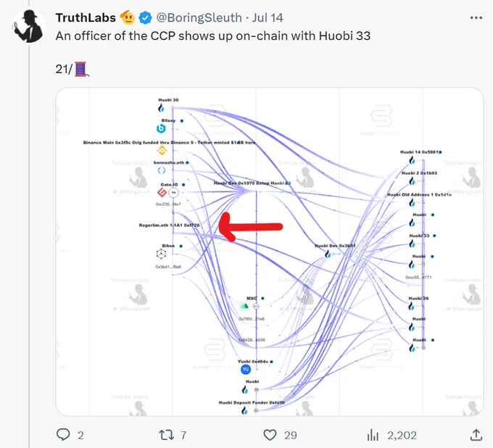Click the share upload icon

(476, 435)
